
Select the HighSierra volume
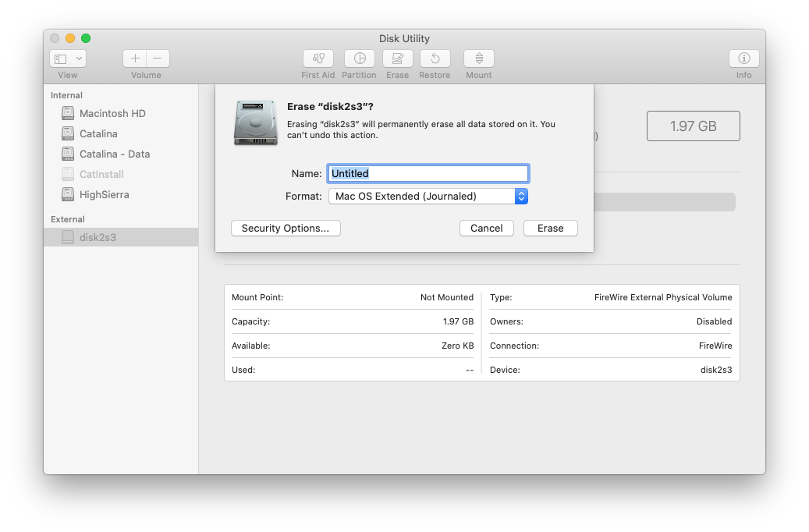[121, 194]
